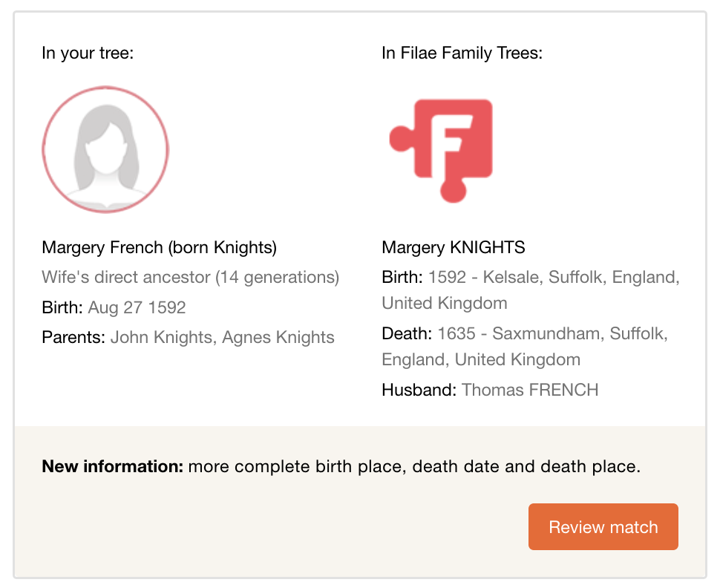Select the Margery KNIGHTS record name

[x=453, y=247]
